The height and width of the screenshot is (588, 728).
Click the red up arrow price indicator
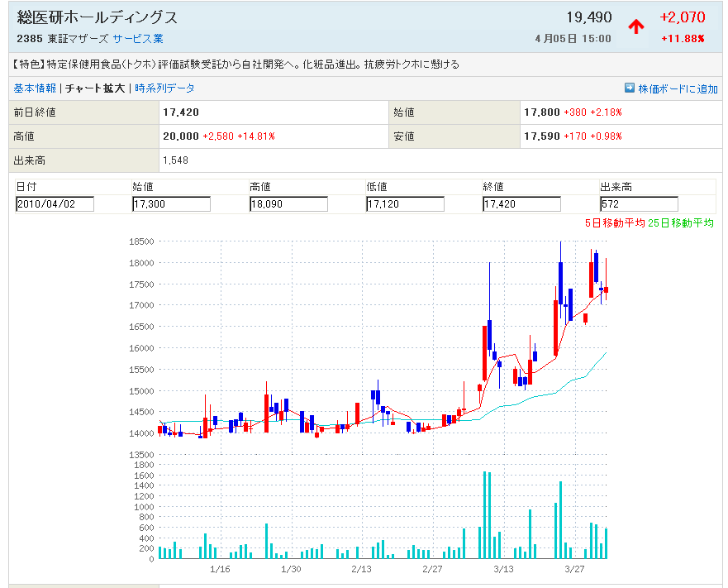coord(635,26)
